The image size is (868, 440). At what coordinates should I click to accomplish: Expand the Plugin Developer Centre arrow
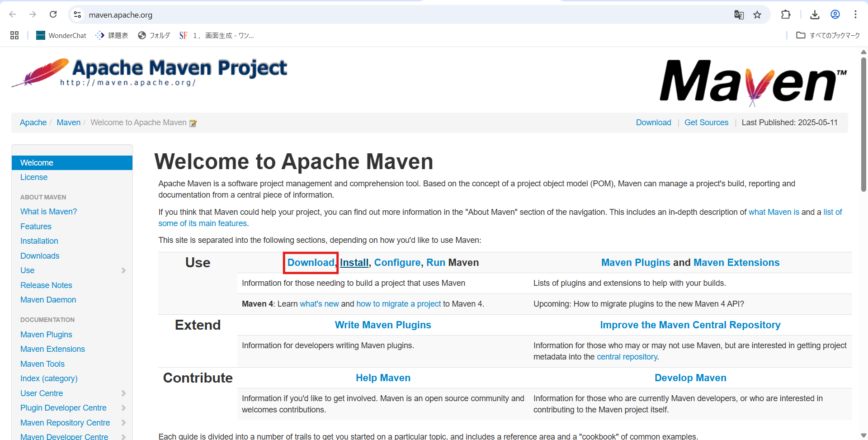123,408
